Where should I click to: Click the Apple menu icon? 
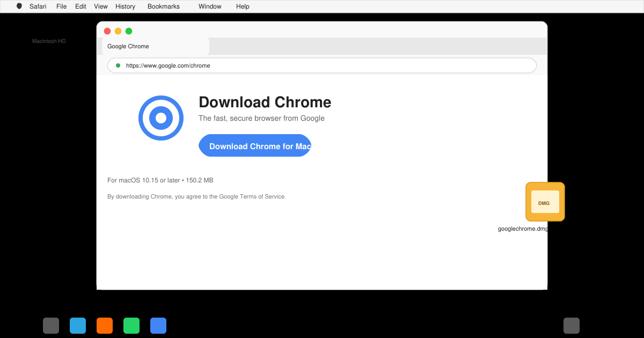(x=19, y=6)
